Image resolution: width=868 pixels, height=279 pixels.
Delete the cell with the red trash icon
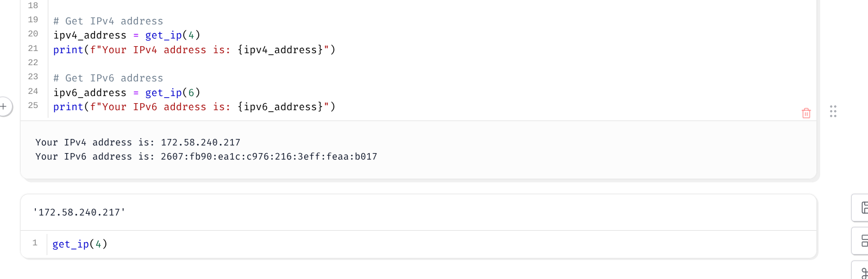click(806, 113)
